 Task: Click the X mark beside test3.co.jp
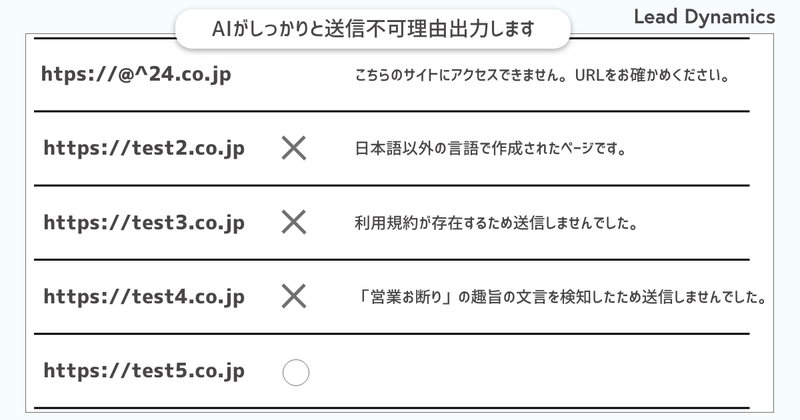[294, 223]
